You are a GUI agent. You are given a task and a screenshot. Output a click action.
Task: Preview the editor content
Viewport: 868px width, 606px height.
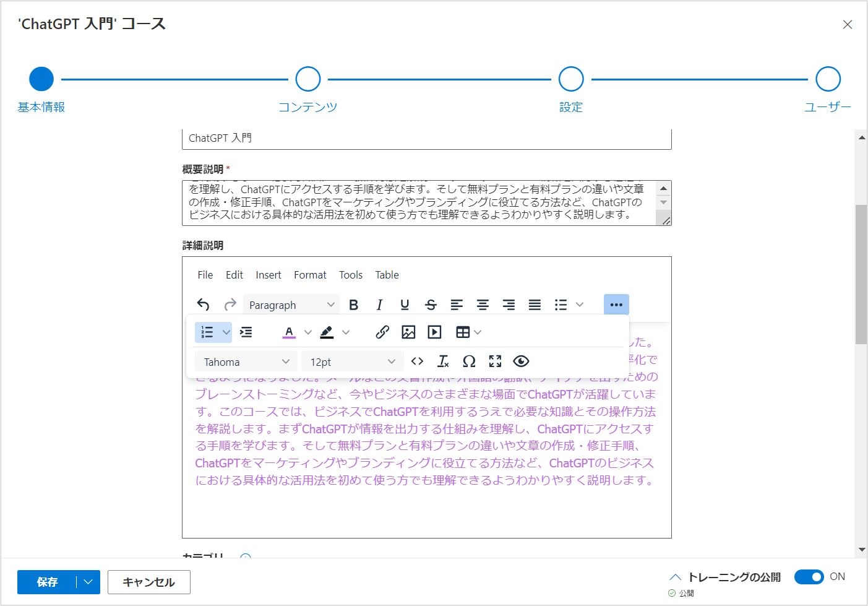[521, 361]
